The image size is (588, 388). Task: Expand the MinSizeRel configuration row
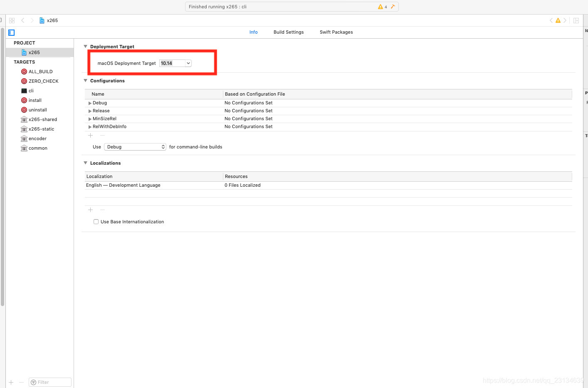pyautogui.click(x=90, y=119)
